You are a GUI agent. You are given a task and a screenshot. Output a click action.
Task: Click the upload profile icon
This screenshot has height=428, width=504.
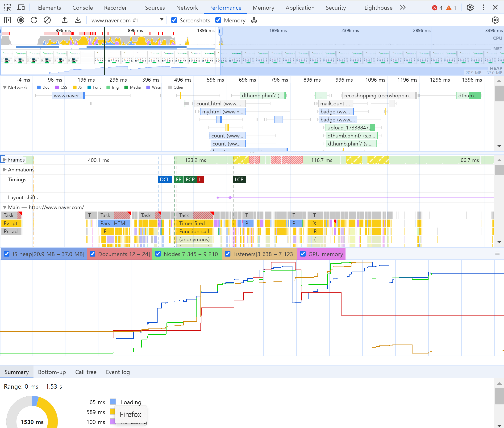click(64, 20)
